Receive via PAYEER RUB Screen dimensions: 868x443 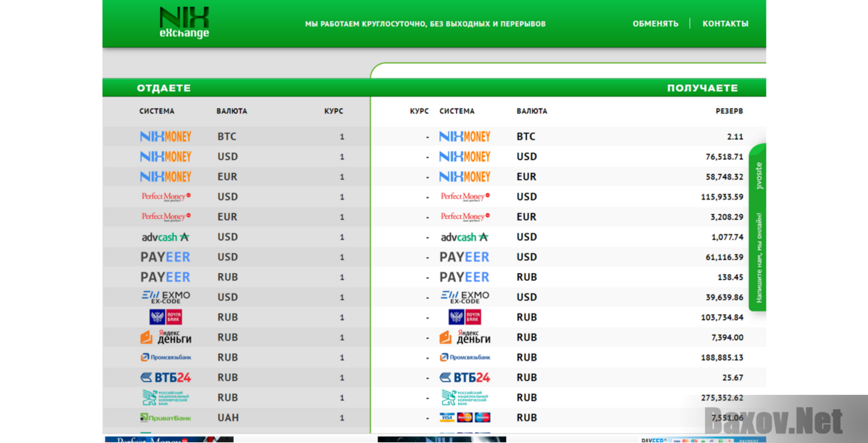569,277
